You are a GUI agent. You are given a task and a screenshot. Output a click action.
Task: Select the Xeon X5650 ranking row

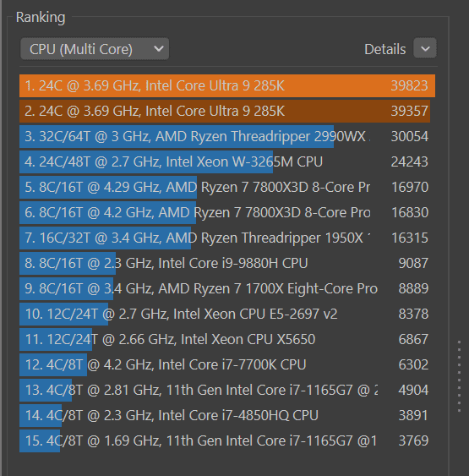(x=227, y=339)
